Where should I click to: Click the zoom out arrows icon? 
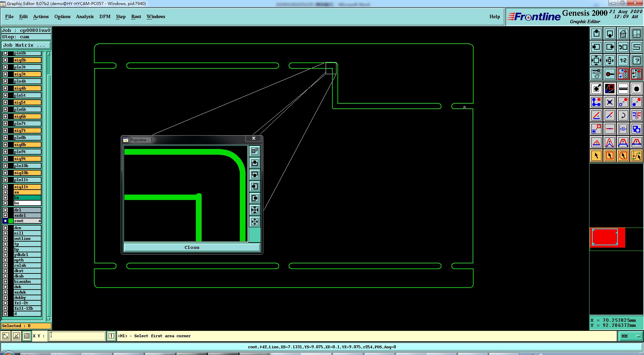[610, 60]
